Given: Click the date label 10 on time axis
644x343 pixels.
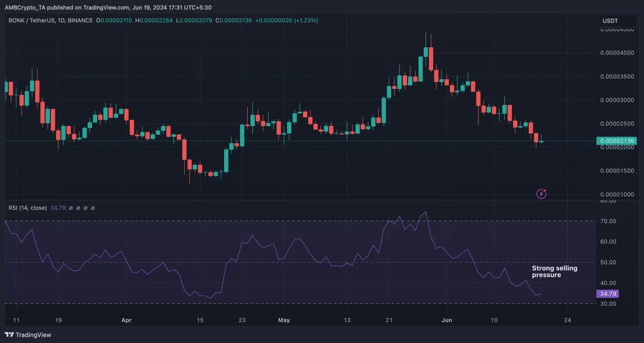Looking at the screenshot, I should 494,320.
